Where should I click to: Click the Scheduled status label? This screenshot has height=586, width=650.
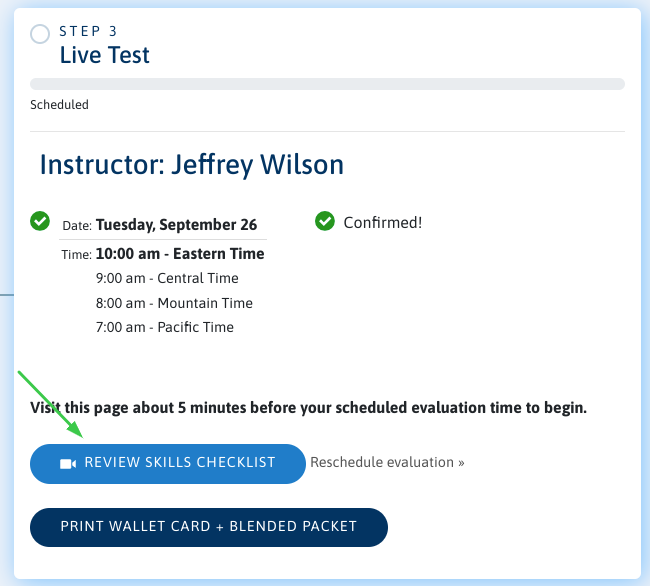(59, 104)
